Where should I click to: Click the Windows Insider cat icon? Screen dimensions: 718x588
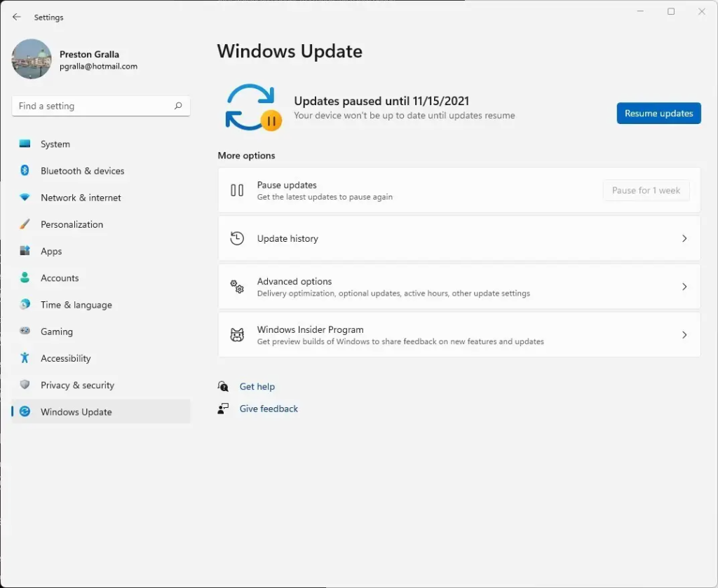tap(237, 335)
